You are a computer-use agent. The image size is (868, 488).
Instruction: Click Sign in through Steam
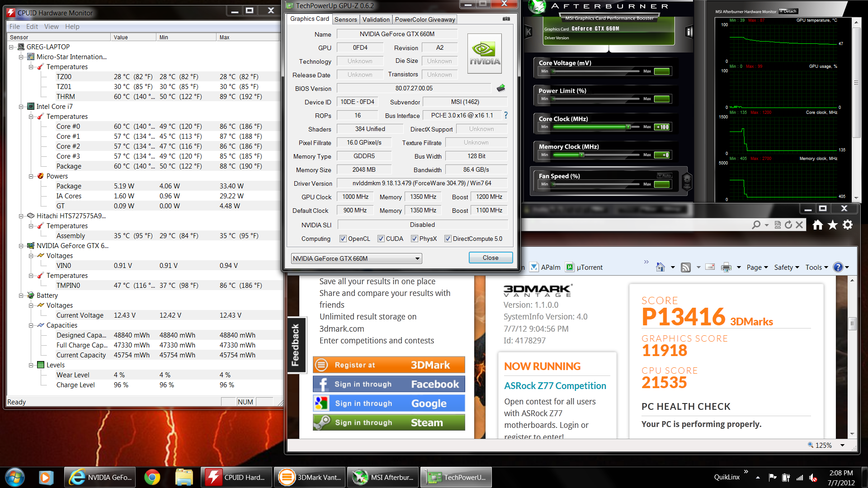click(389, 422)
